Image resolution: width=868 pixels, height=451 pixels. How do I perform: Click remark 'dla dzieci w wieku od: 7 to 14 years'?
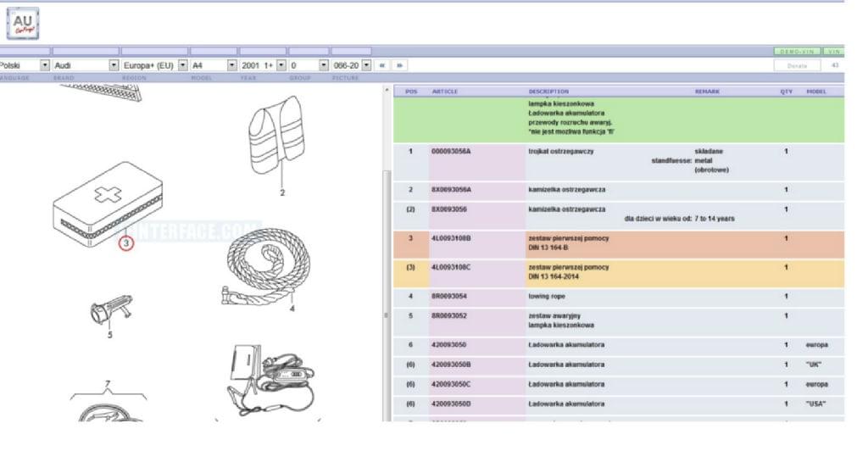point(679,219)
